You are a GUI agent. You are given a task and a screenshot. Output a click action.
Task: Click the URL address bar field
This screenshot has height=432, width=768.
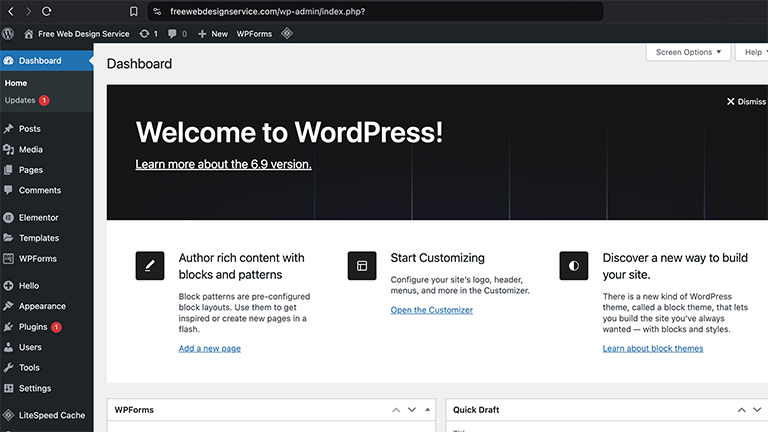376,11
